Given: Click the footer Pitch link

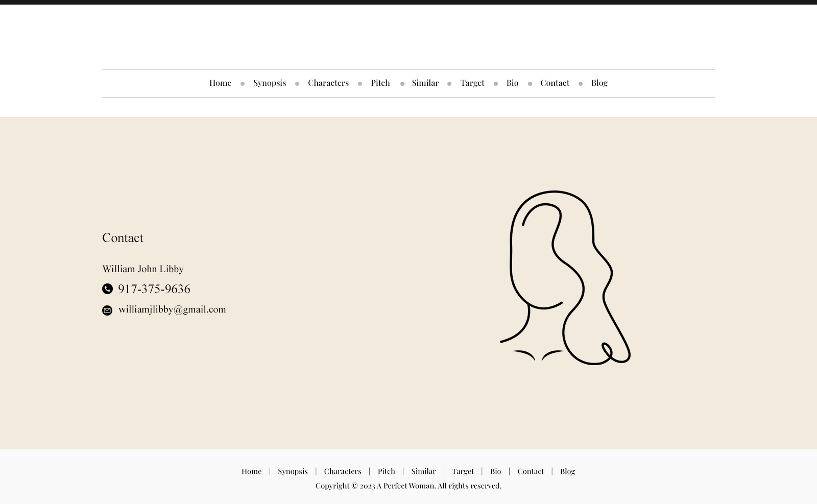Looking at the screenshot, I should 386,471.
